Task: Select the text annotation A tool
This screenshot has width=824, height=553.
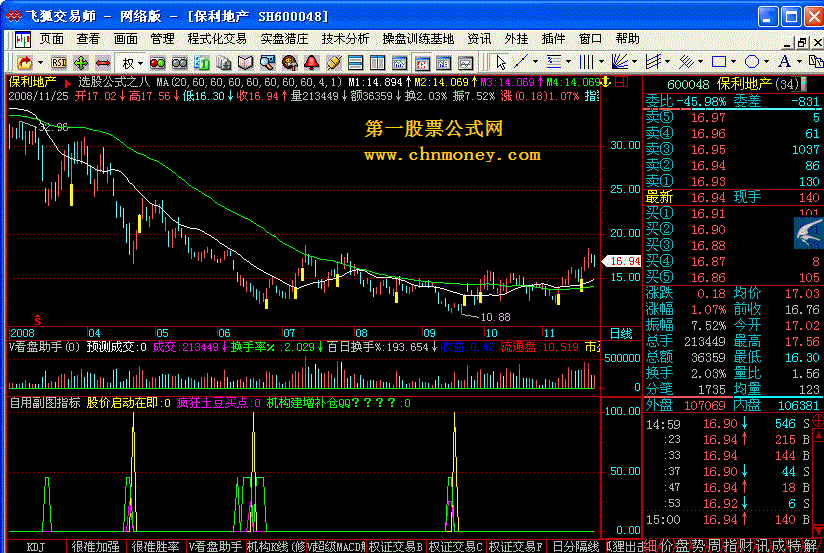Action: click(x=784, y=62)
